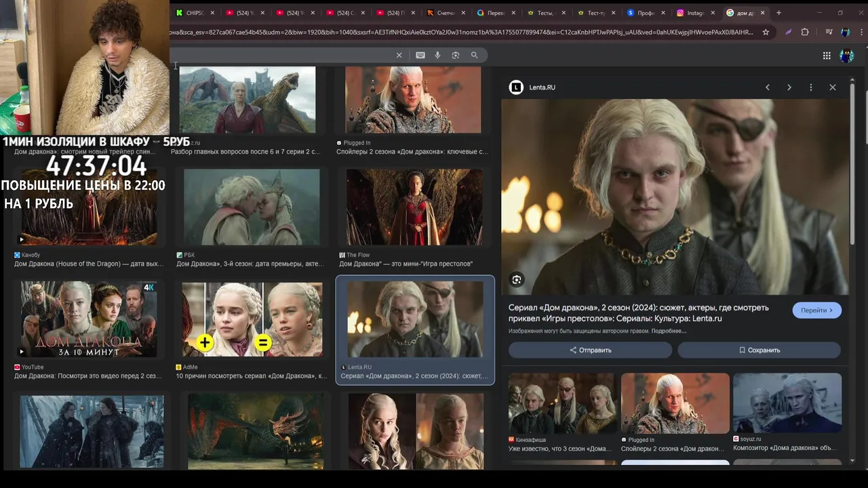
Task: Open the Plugged In related thumbnail in panel
Action: 675,403
